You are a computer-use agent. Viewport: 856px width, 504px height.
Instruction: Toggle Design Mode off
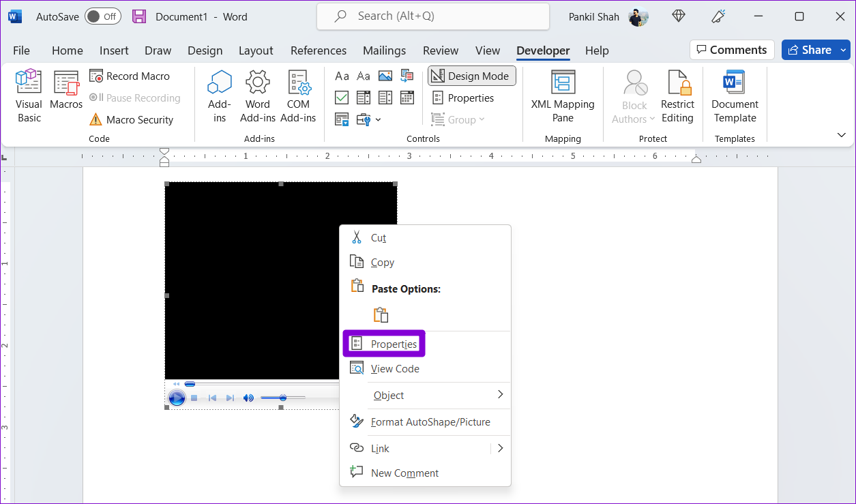pyautogui.click(x=472, y=76)
